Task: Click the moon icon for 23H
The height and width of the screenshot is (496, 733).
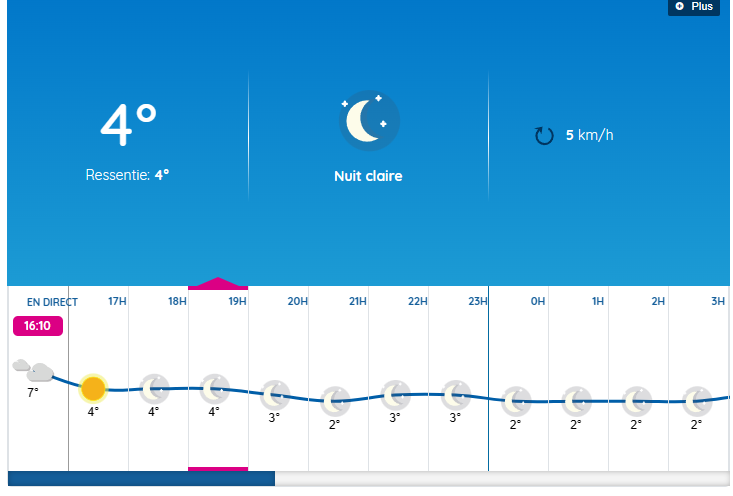Action: 455,394
